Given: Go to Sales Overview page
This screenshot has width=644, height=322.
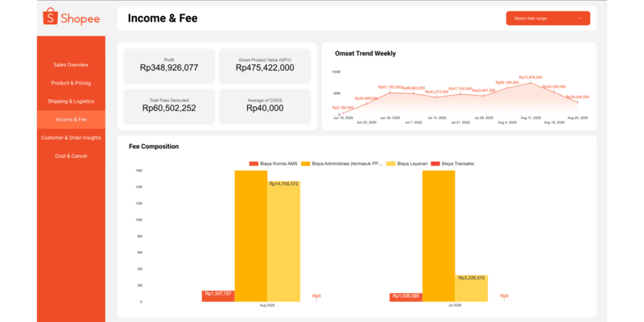Looking at the screenshot, I should 71,64.
